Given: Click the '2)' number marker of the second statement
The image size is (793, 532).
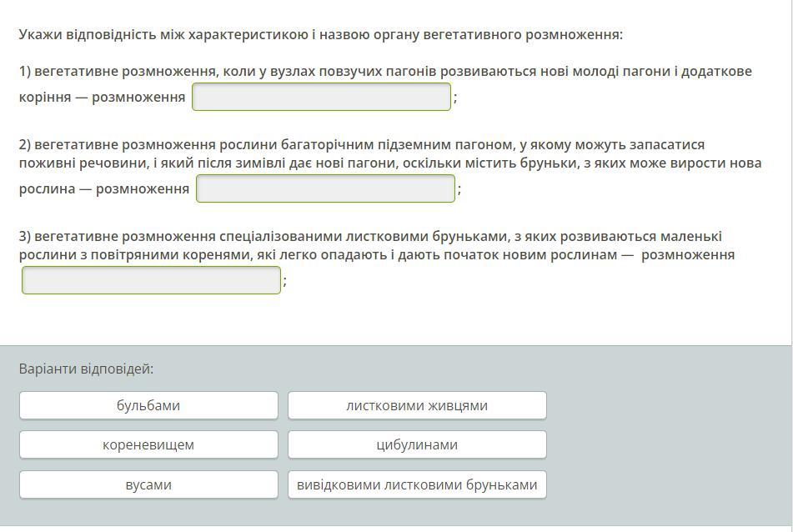Looking at the screenshot, I should (x=25, y=144).
